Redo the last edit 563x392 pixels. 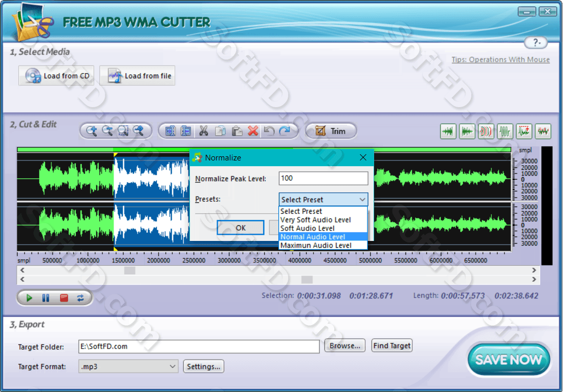click(x=285, y=131)
